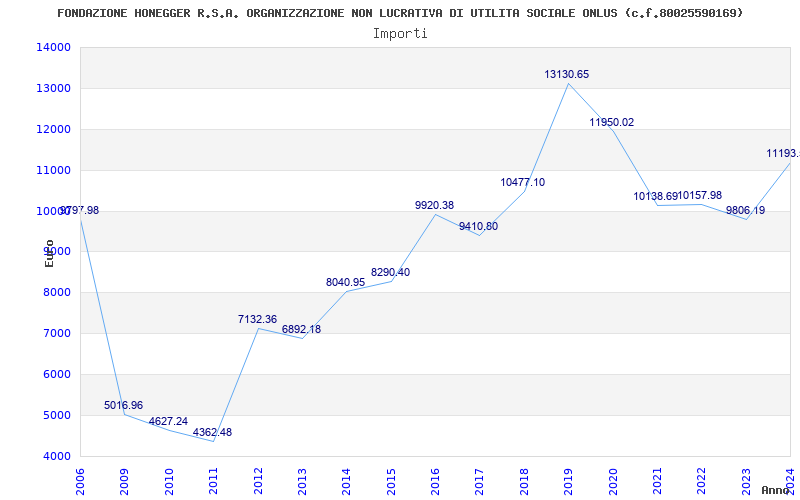
Task: Select the 11950.02 data label
Action: click(611, 122)
